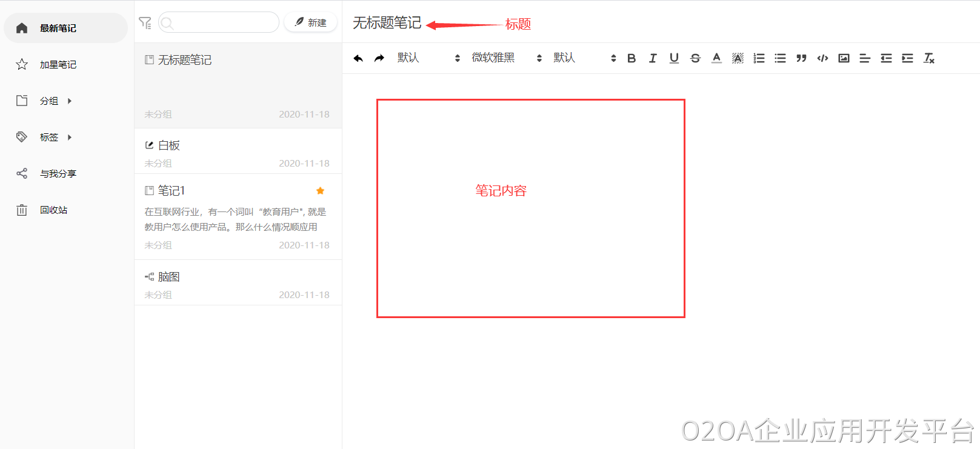Open the 微软雅黑 font dropdown
This screenshot has width=980, height=449.
point(507,58)
